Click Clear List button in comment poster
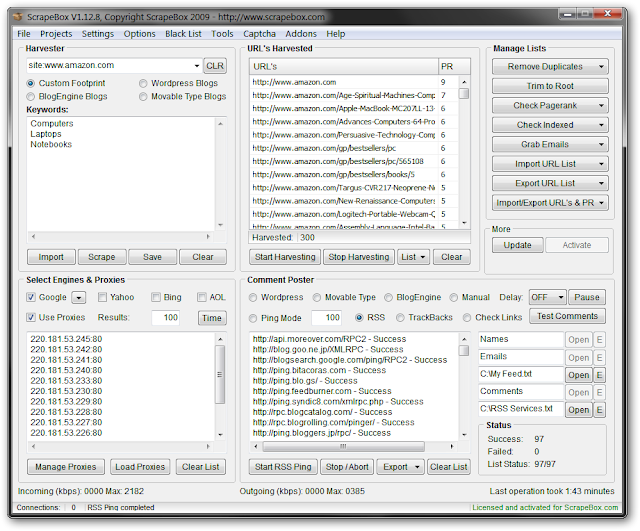Screen dimensions: 640x531 tap(449, 467)
